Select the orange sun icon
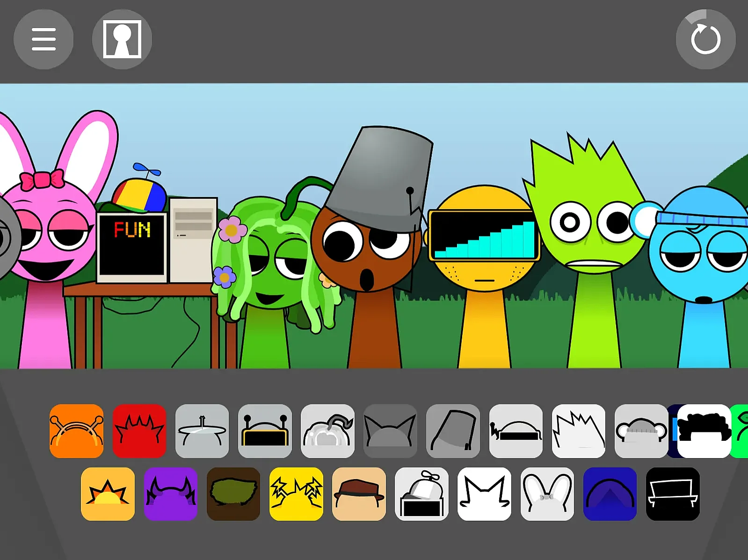The height and width of the screenshot is (560, 748). 108,494
